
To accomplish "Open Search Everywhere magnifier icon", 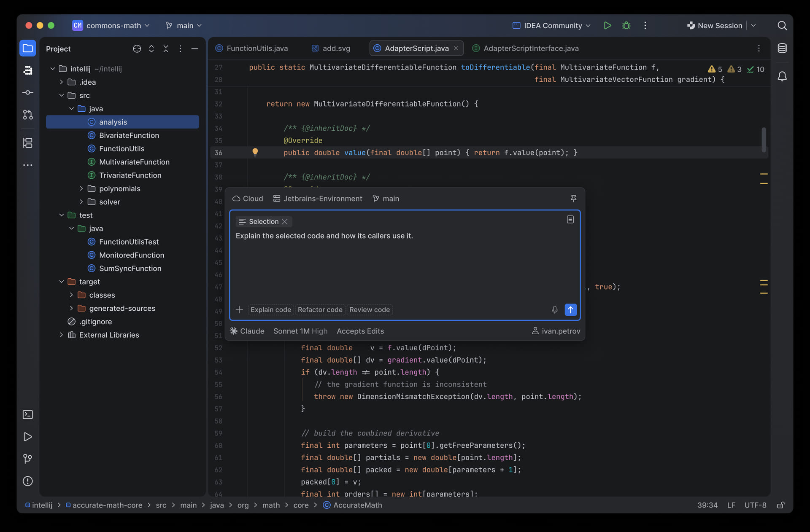I will (x=782, y=26).
